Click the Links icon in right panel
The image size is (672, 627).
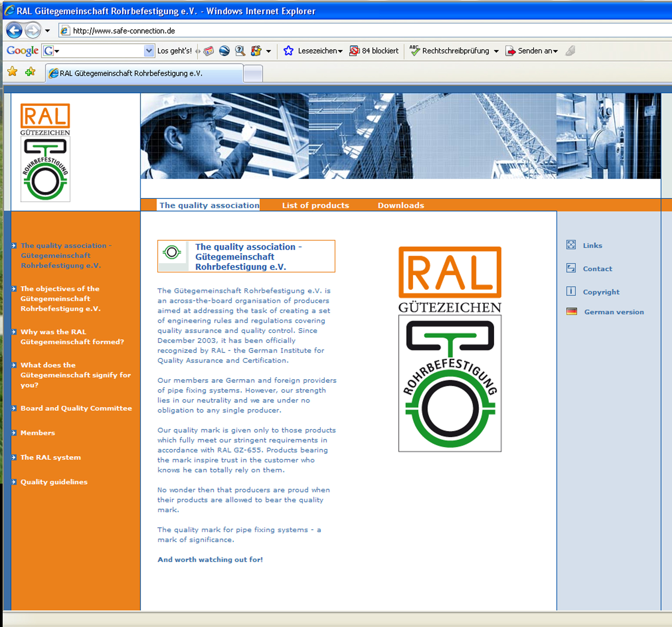571,245
